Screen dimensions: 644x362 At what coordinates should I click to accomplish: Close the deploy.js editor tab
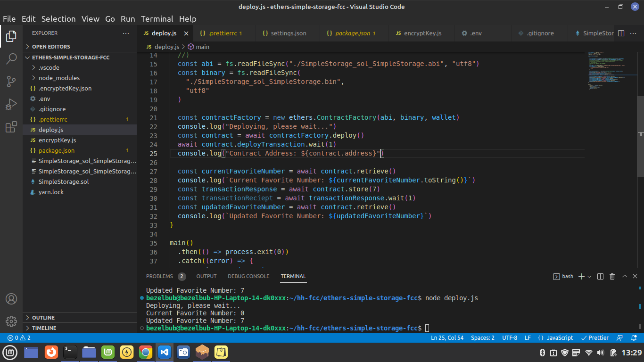186,33
